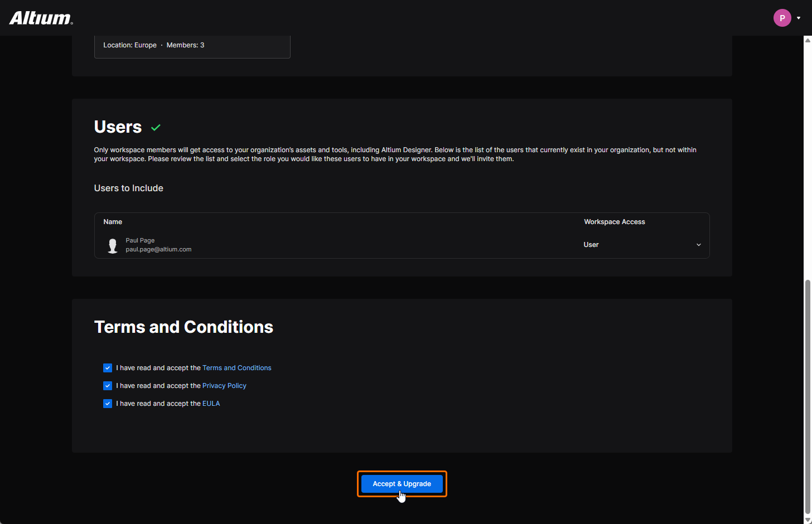Click the Workspace Access column header

(x=615, y=222)
